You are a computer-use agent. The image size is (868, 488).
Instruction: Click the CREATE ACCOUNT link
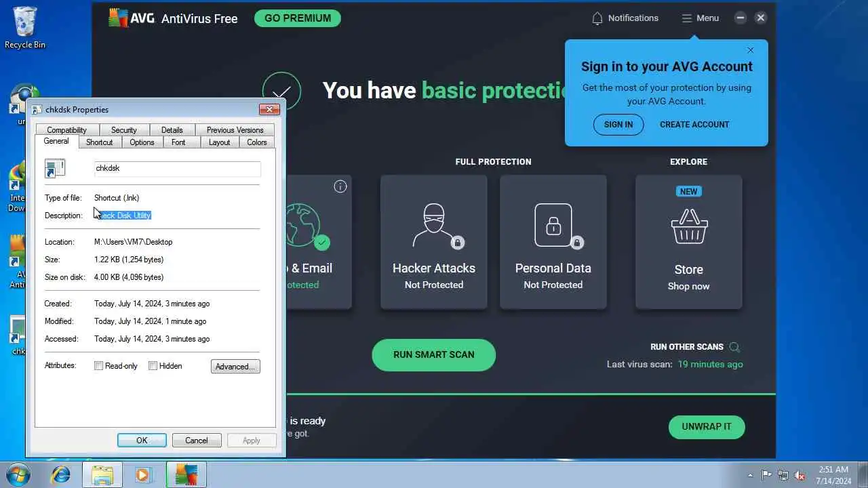(x=694, y=125)
